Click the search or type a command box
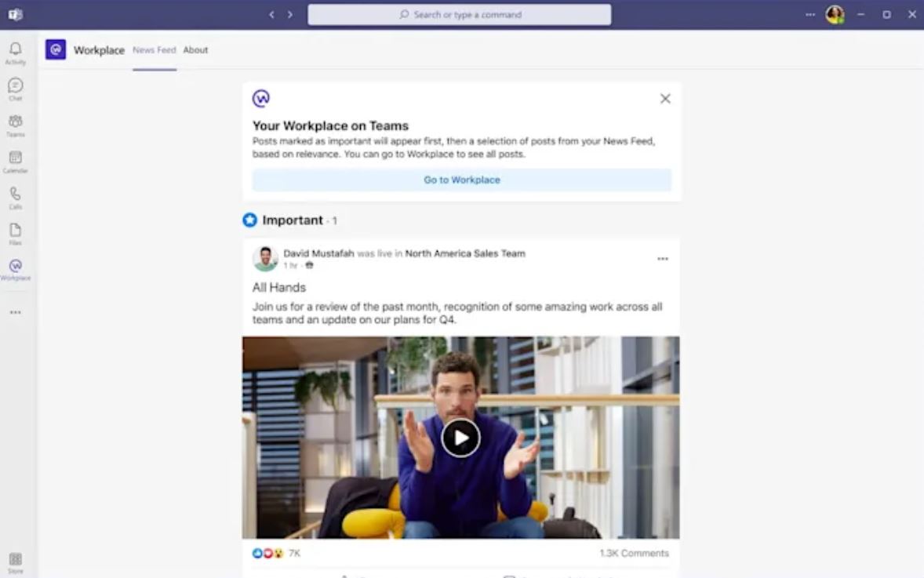924x578 pixels. click(x=460, y=15)
